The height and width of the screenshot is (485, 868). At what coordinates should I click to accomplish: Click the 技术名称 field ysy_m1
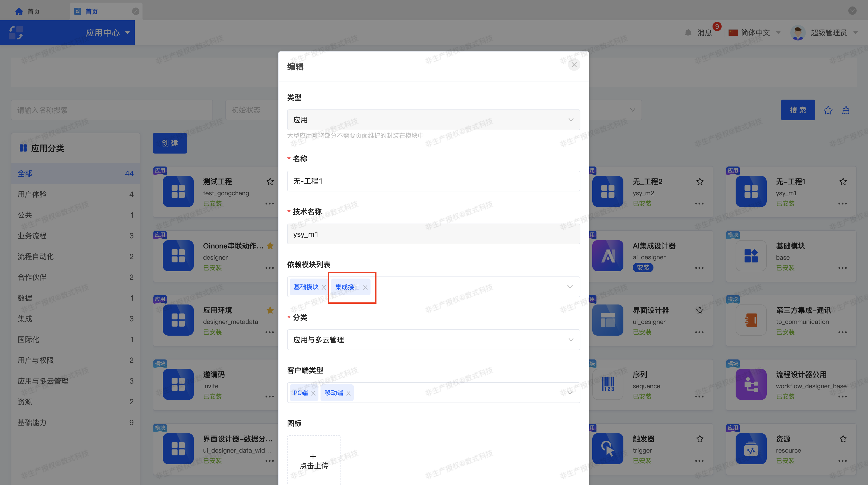pyautogui.click(x=433, y=234)
